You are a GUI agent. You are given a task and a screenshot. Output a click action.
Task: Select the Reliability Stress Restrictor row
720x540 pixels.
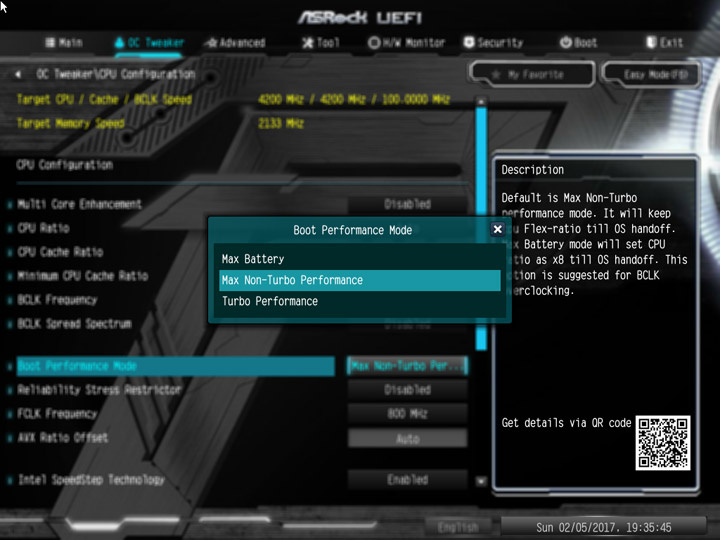[x=99, y=390]
